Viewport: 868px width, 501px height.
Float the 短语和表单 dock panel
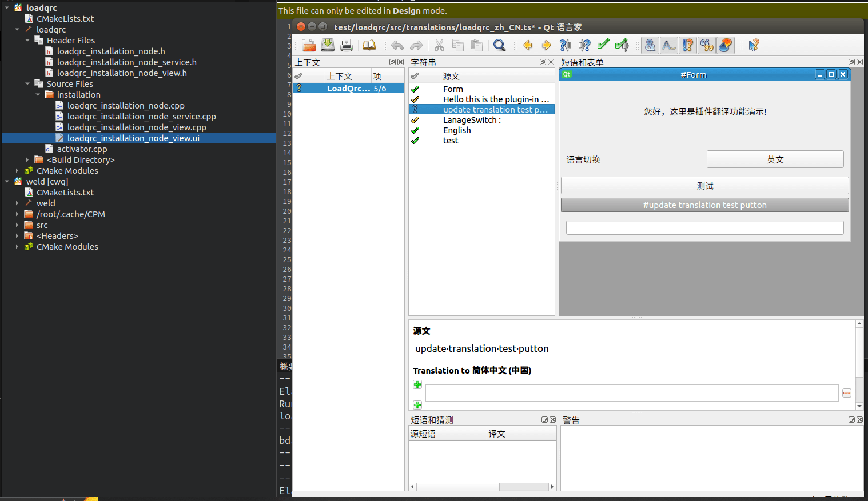pyautogui.click(x=851, y=62)
